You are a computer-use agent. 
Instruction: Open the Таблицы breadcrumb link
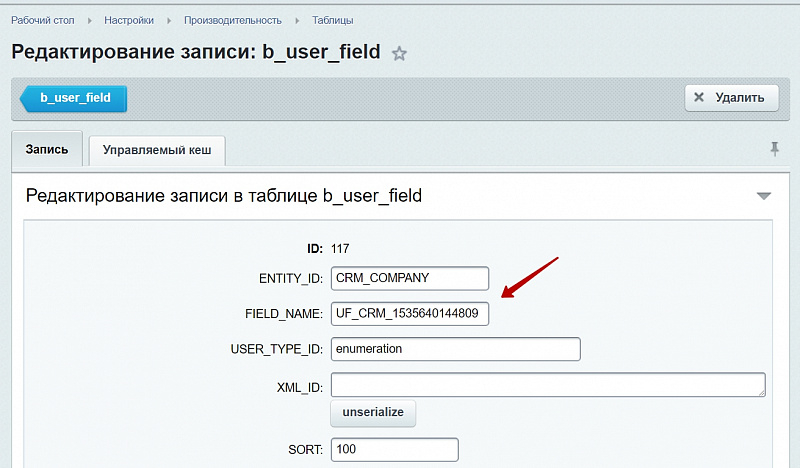click(x=332, y=20)
